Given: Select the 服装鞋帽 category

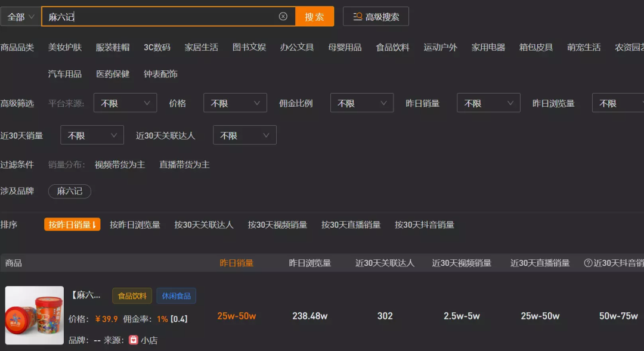Looking at the screenshot, I should click(113, 47).
